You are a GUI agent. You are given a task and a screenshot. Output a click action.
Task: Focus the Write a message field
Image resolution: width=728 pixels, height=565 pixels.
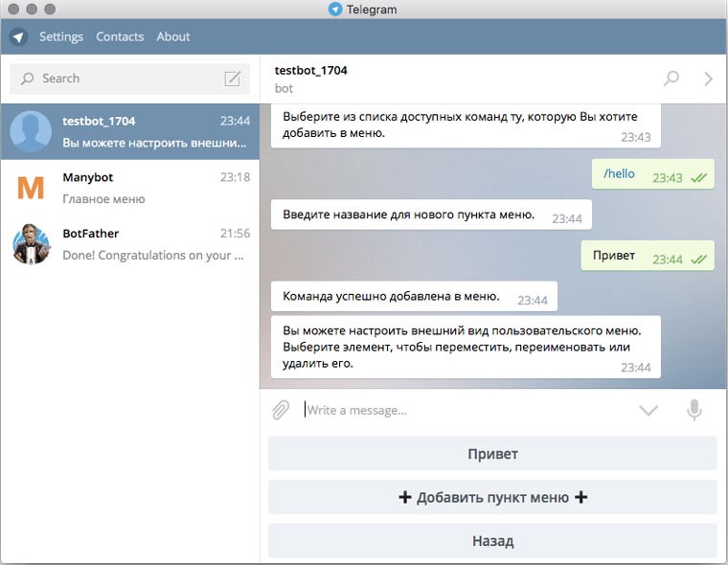point(460,410)
